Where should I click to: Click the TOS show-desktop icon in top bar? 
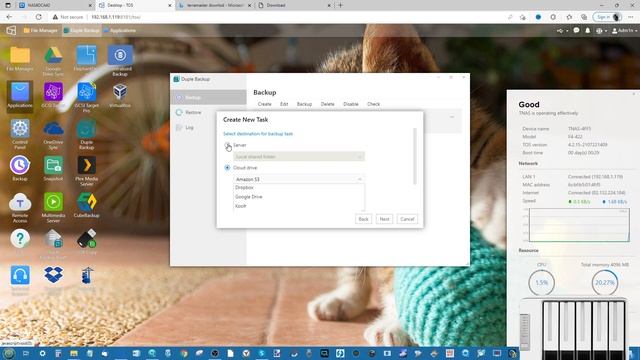11,30
